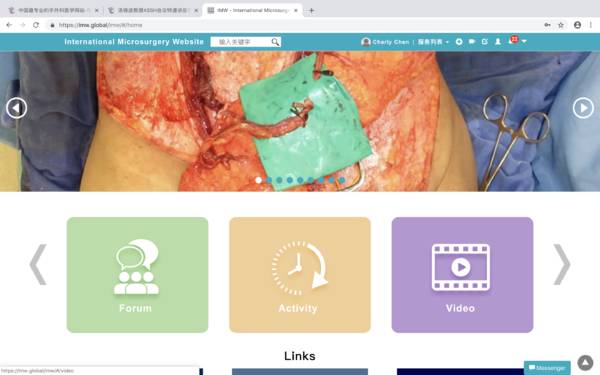The width and height of the screenshot is (600, 375).
Task: Open notifications bell with red badge
Action: [513, 40]
